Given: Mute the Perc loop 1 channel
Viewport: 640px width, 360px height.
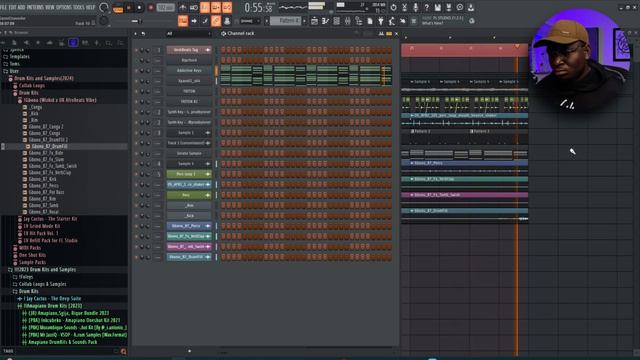Looking at the screenshot, I should tap(137, 174).
